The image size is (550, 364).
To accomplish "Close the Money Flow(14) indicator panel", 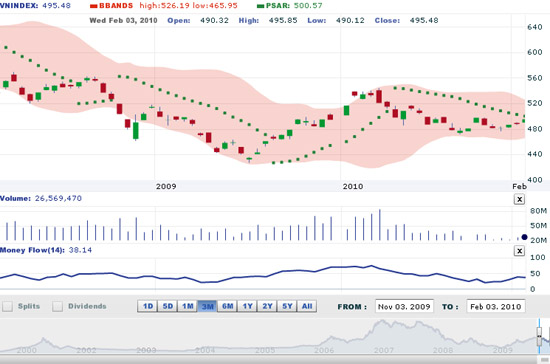I will pos(519,251).
